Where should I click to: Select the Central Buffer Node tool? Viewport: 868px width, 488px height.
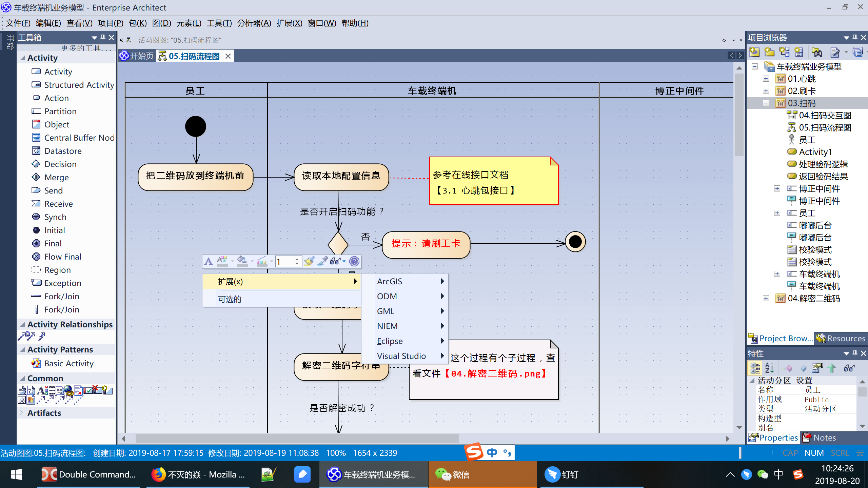pyautogui.click(x=79, y=138)
